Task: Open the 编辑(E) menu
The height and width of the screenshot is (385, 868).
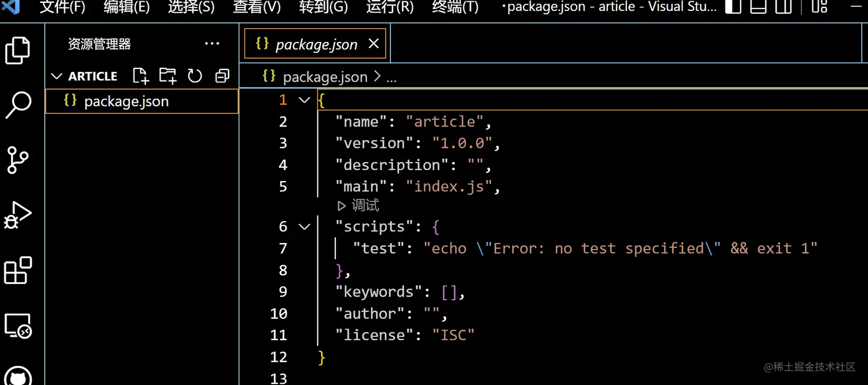Action: coord(127,7)
